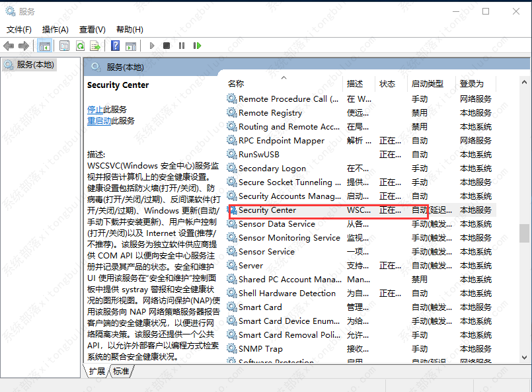Toggle the console tree pane visibility

44,45
